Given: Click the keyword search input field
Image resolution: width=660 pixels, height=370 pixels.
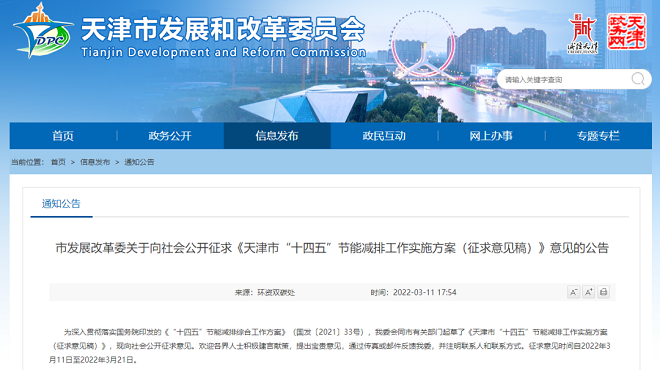Looking at the screenshot, I should pos(564,79).
